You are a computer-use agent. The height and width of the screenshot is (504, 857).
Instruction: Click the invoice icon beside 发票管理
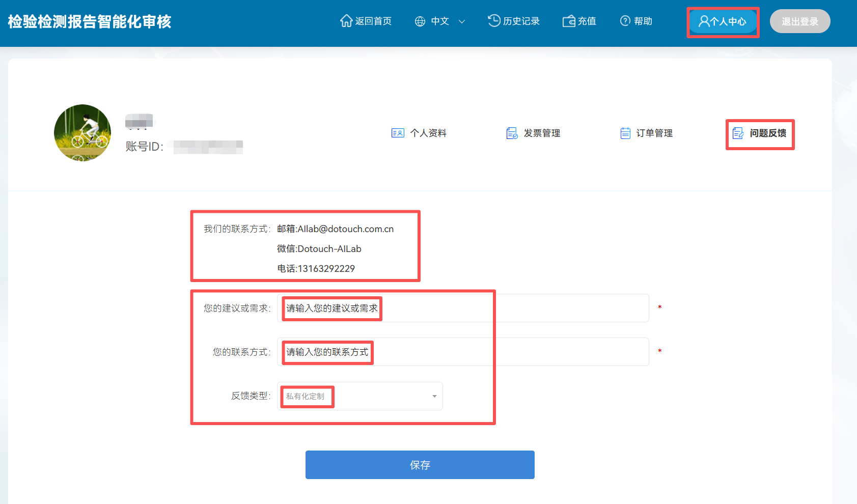[x=512, y=133]
